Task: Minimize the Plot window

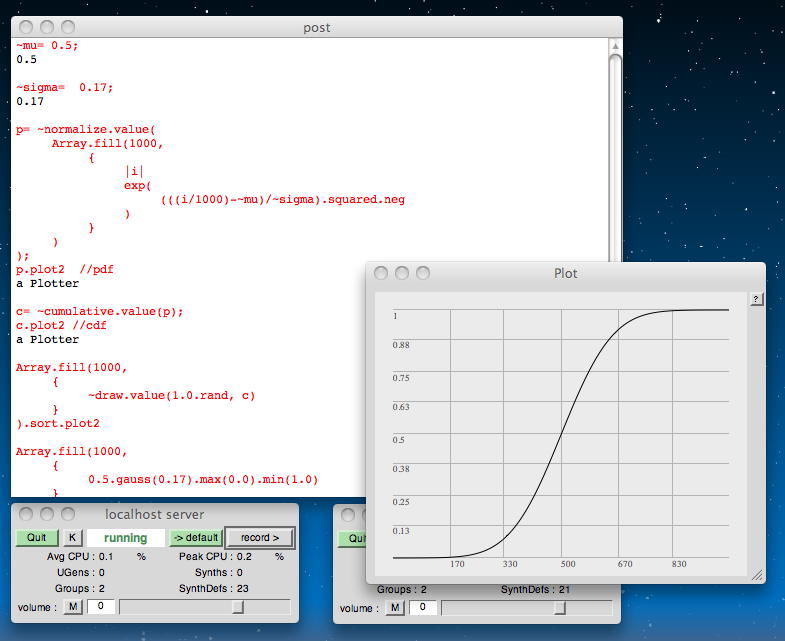Action: (x=402, y=273)
